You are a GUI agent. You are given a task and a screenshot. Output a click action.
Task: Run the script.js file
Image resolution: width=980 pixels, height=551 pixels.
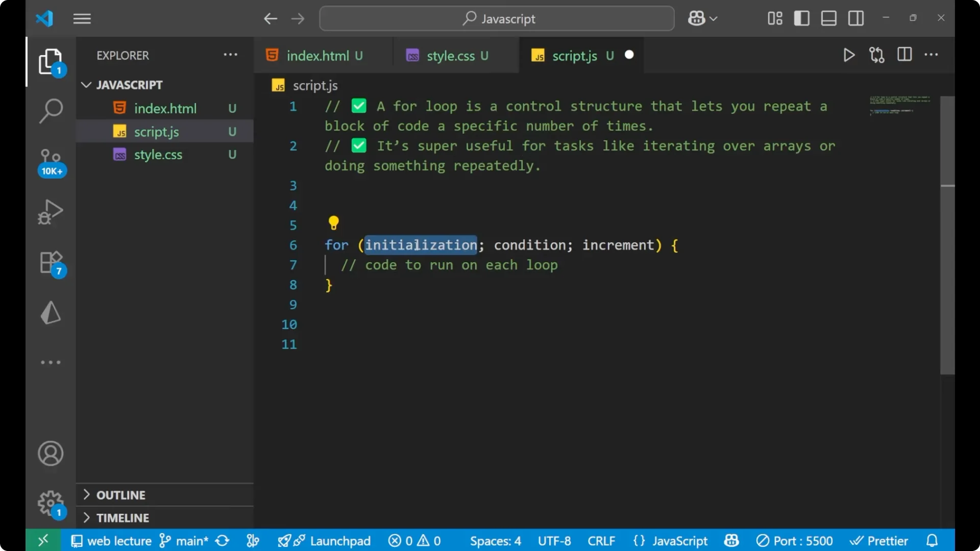coord(849,55)
